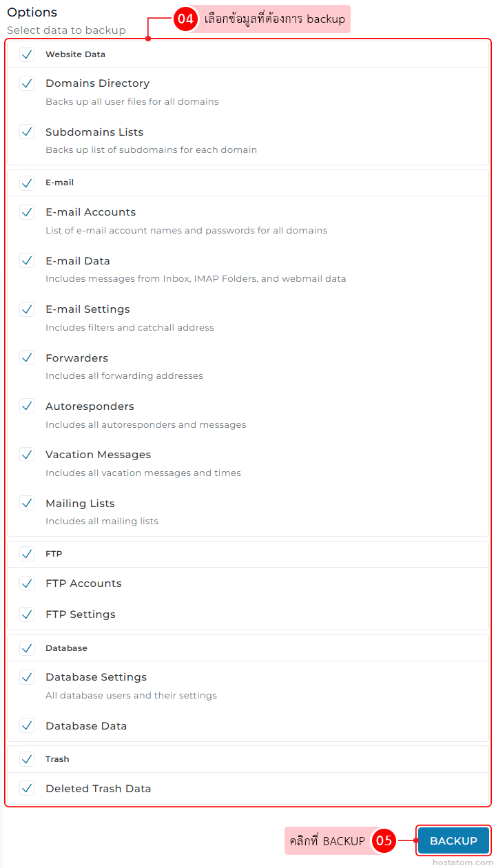Deselect the E-mail Data checkbox
Image resolution: width=496 pixels, height=868 pixels.
click(27, 260)
